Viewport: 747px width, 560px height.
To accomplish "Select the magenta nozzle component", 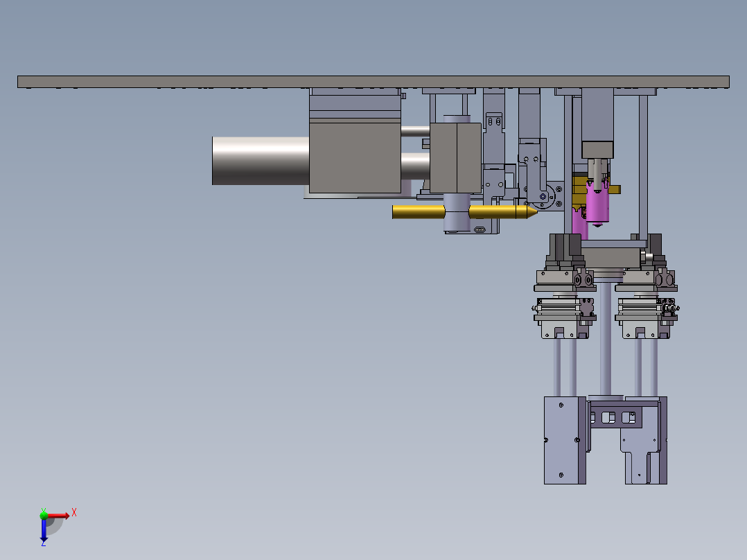I will pos(597,204).
